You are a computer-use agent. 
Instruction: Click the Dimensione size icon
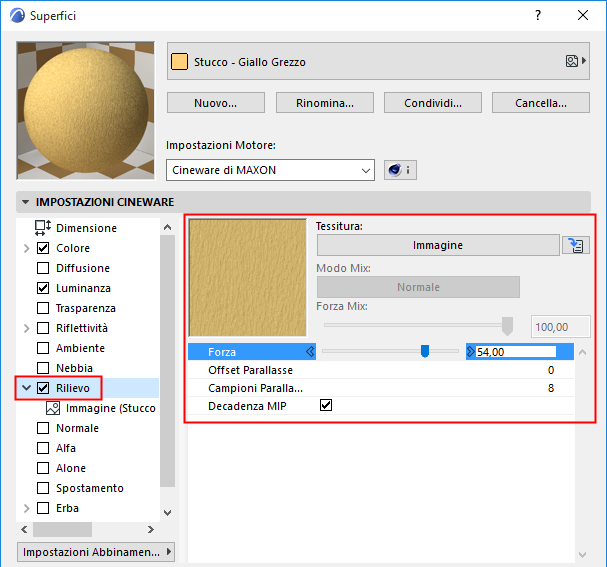[43, 228]
